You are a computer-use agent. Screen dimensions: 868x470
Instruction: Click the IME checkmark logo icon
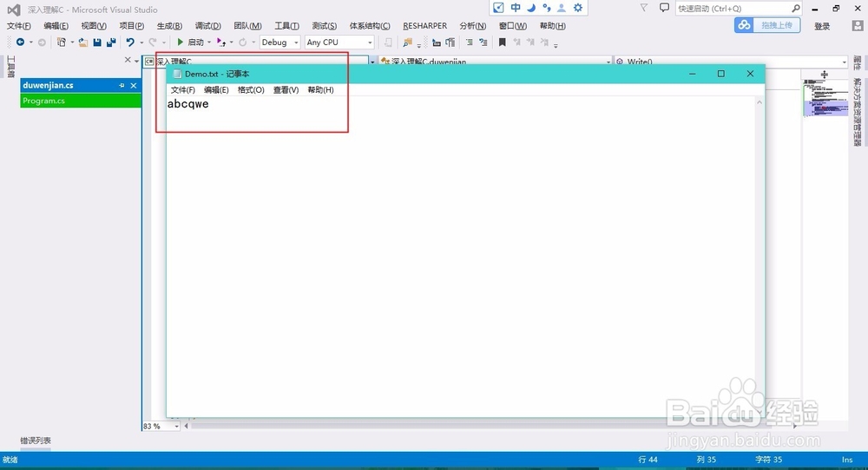pos(498,8)
